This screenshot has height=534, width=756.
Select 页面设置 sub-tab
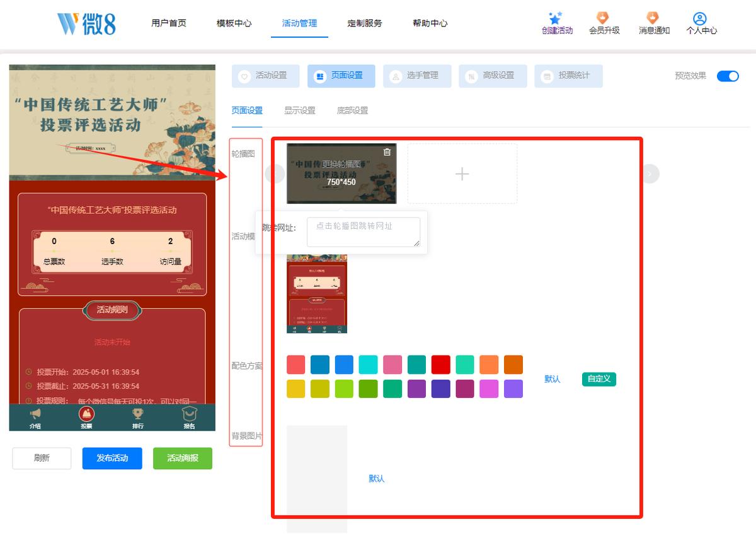click(247, 110)
